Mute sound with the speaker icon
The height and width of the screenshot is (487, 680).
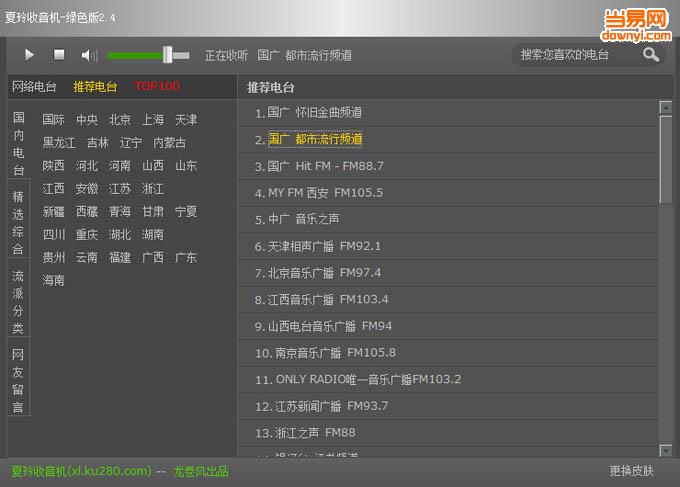click(89, 55)
